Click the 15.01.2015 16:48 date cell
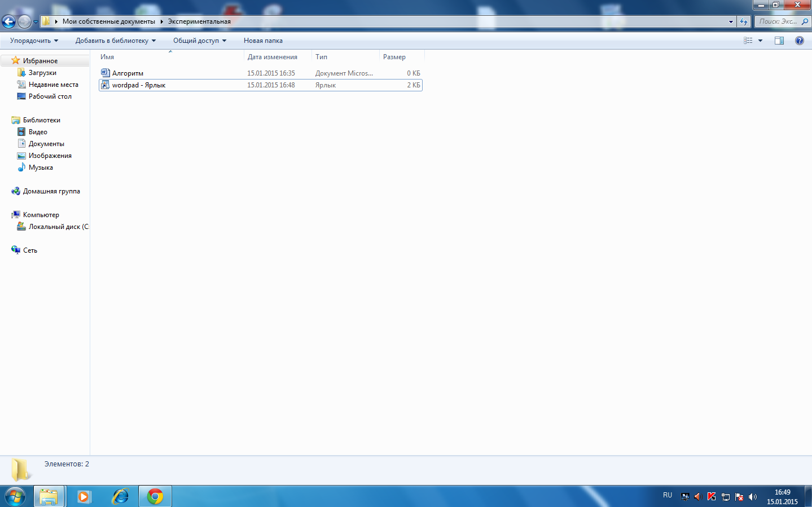Image resolution: width=812 pixels, height=507 pixels. tap(271, 85)
